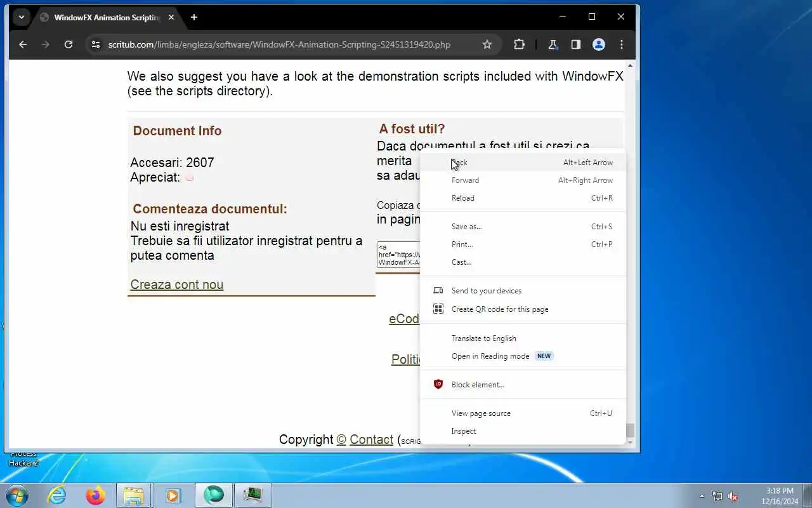Open the monitor application on taskbar
Screen dimensions: 812x508
253,495
